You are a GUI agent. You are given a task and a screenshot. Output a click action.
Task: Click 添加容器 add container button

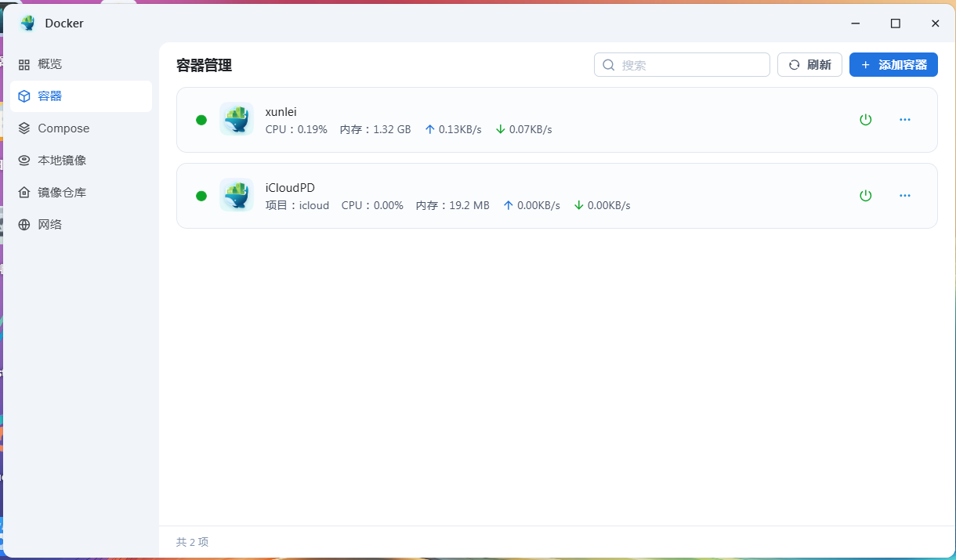coord(893,65)
